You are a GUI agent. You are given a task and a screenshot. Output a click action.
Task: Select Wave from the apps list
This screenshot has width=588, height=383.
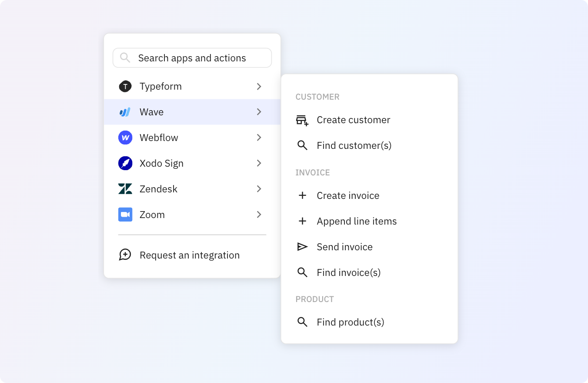pos(192,112)
